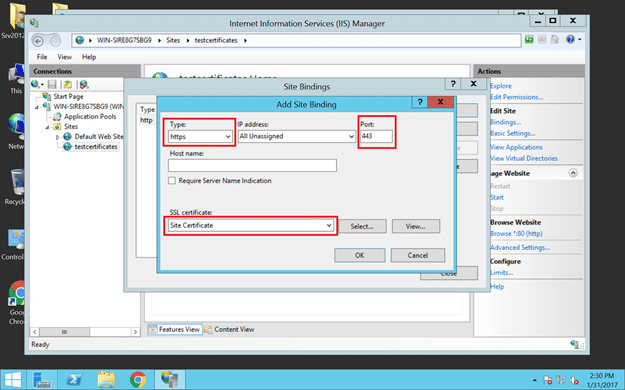Click the Limits... link under Configure

point(501,273)
